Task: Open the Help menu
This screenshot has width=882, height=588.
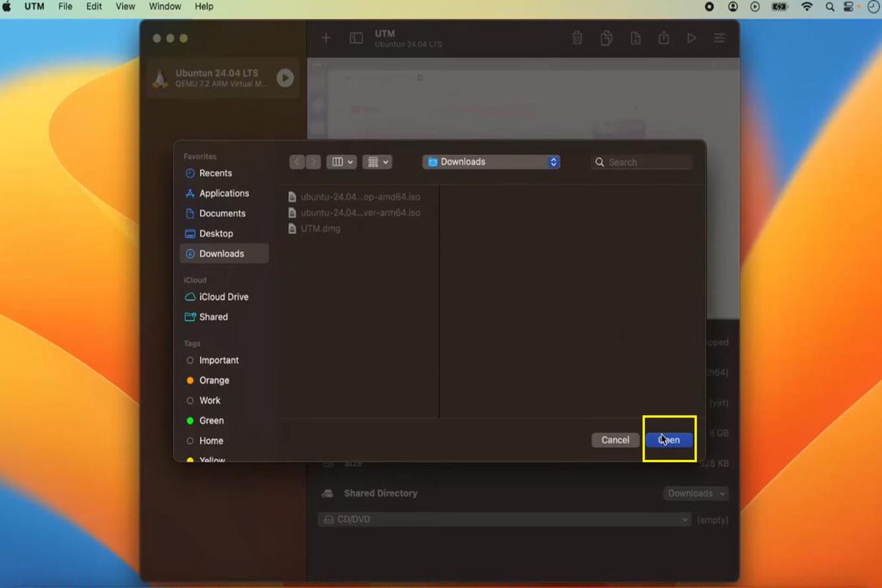Action: [204, 7]
